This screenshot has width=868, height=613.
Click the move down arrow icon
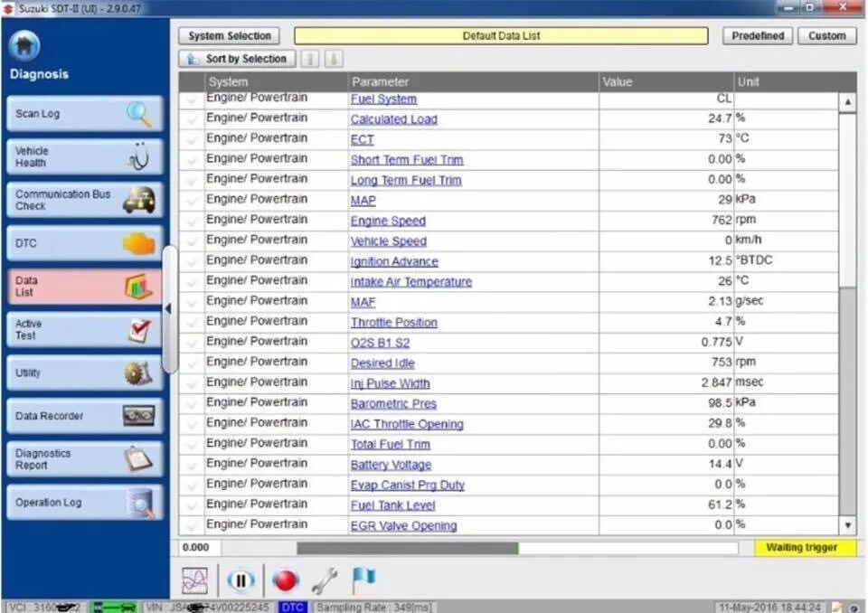[x=334, y=59]
